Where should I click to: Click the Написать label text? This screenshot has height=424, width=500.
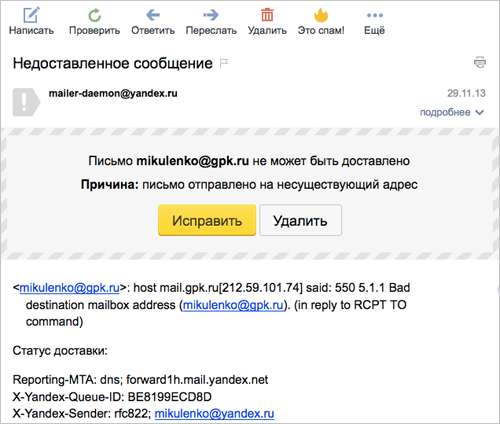pyautogui.click(x=31, y=30)
